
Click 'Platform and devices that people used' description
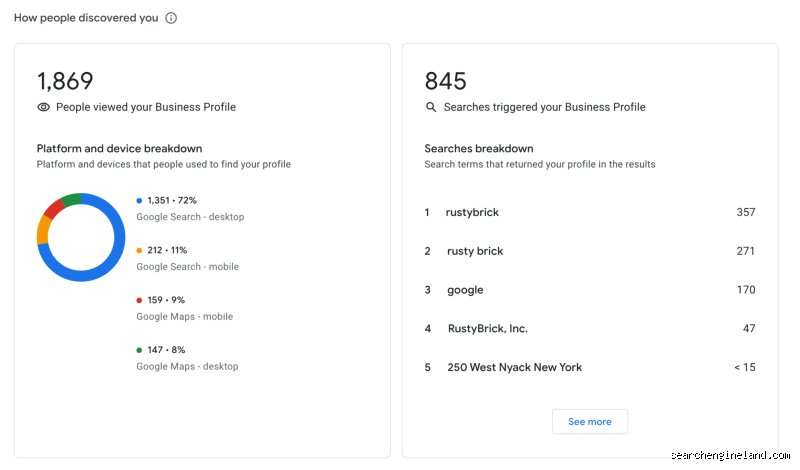pyautogui.click(x=164, y=164)
